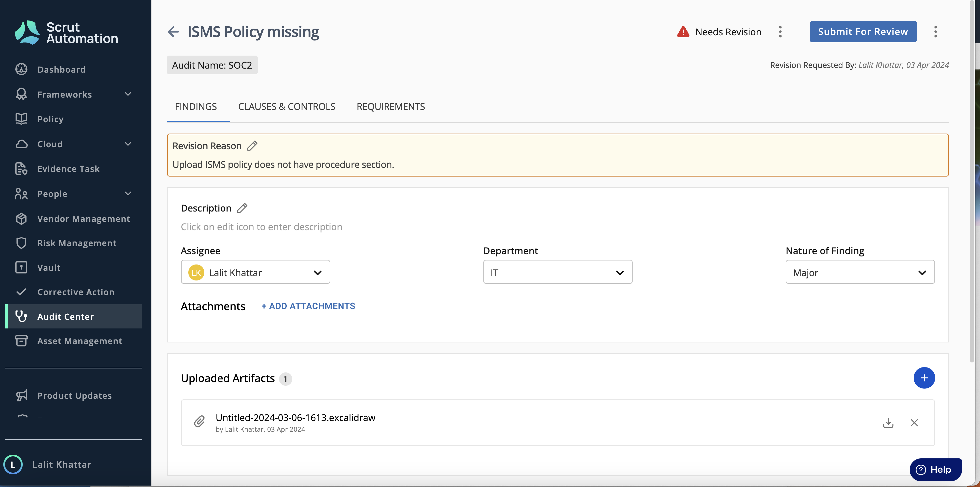980x487 pixels.
Task: Click the red Needs Revision warning icon
Action: 683,32
